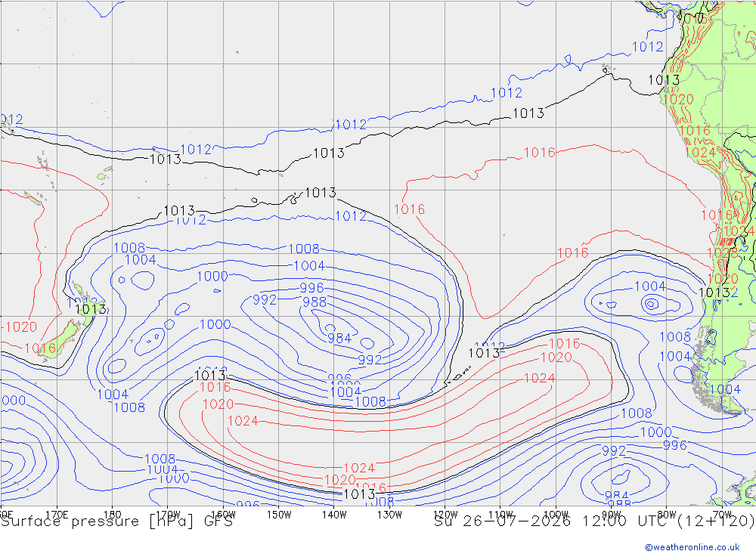Select the blue 988 label beneath 996
Viewport: 756px width, 554px height.
(314, 302)
